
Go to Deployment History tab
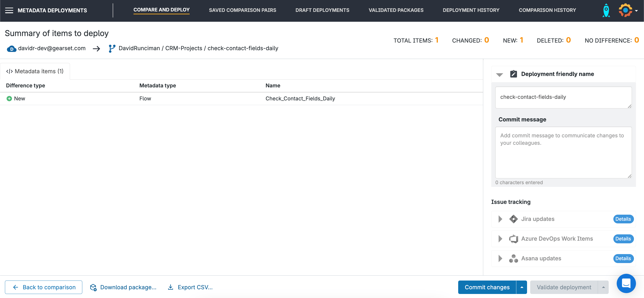click(471, 10)
